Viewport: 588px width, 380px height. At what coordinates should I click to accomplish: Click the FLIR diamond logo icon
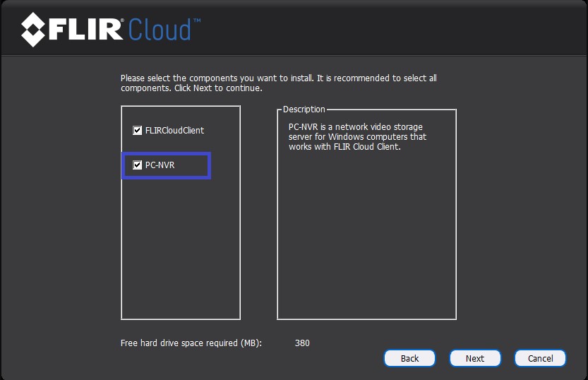click(x=33, y=28)
